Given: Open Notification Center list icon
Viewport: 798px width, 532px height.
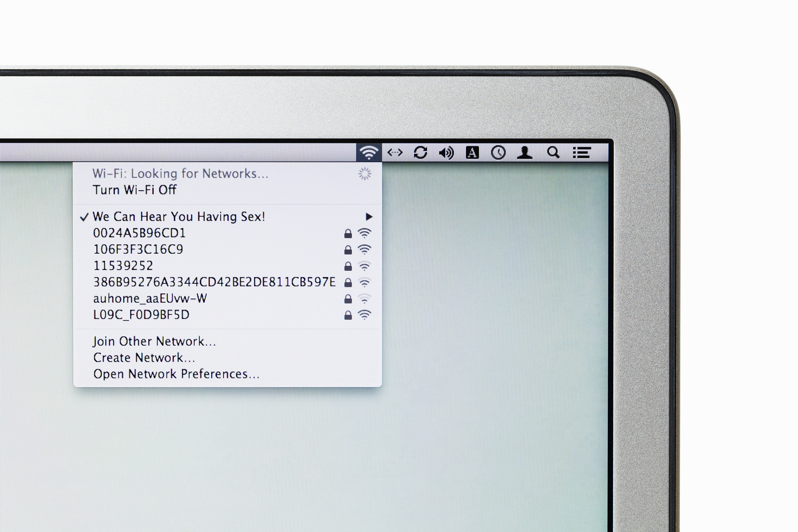Looking at the screenshot, I should pyautogui.click(x=581, y=153).
